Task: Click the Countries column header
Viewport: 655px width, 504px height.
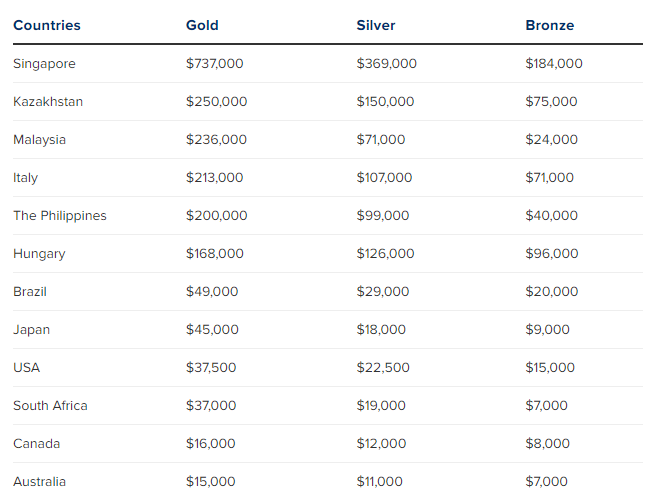Action: [47, 25]
